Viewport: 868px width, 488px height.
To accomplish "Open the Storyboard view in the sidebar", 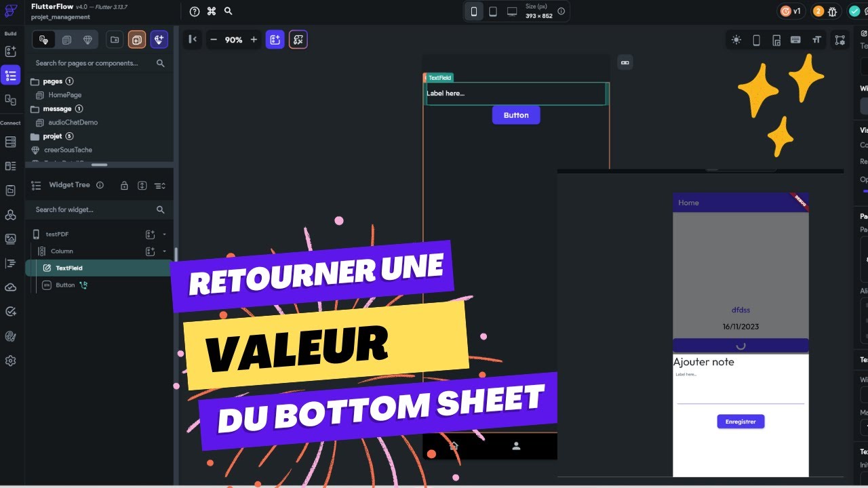I will [10, 100].
